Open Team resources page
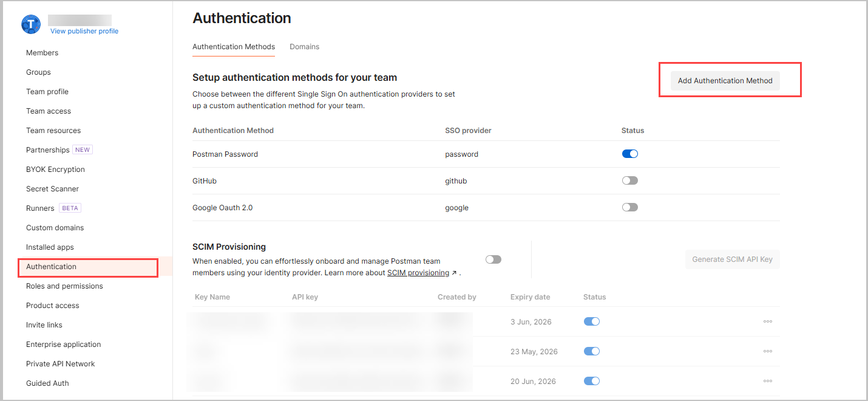868x401 pixels. click(x=53, y=131)
